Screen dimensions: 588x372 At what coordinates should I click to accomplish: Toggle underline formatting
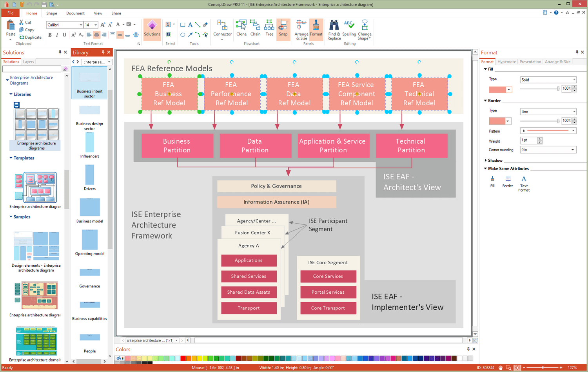64,35
